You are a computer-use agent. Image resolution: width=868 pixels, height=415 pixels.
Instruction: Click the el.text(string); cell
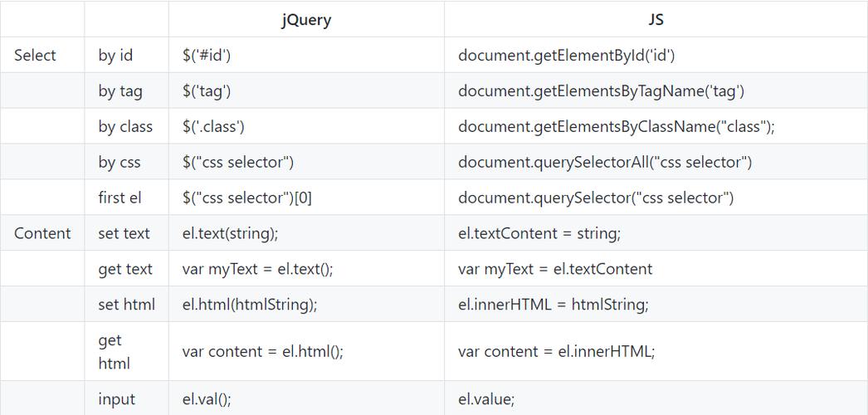(x=306, y=233)
